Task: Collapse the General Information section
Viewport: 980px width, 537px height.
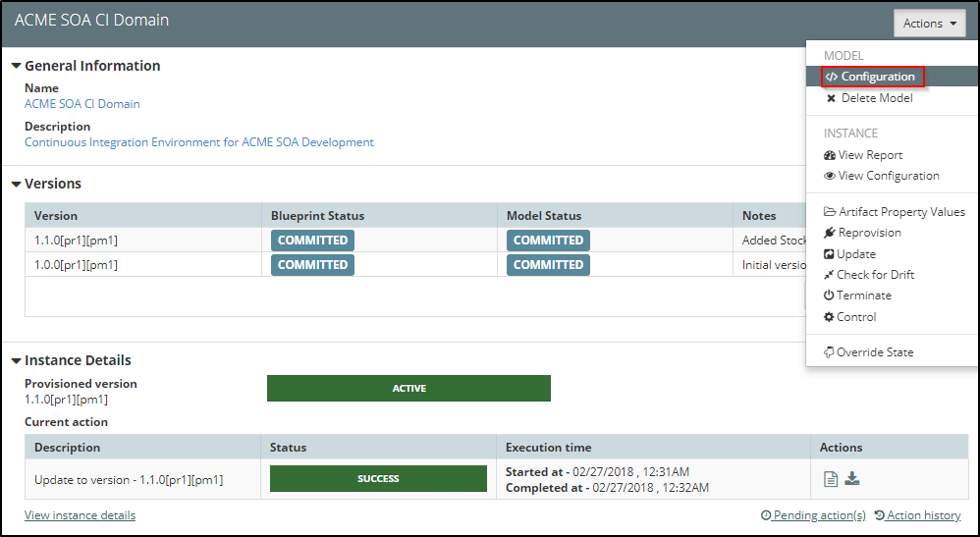Action: point(17,66)
